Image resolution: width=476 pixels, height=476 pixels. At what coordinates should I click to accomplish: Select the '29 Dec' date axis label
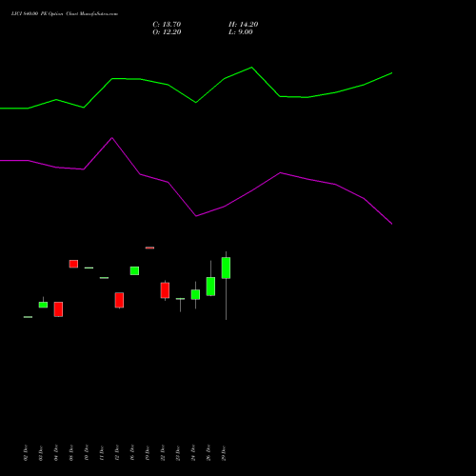[x=224, y=453]
